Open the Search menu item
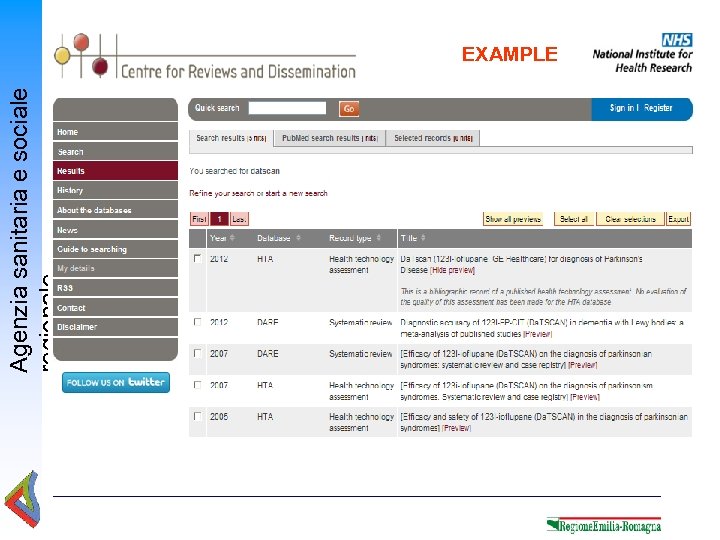720x540 pixels. pyautogui.click(x=115, y=152)
